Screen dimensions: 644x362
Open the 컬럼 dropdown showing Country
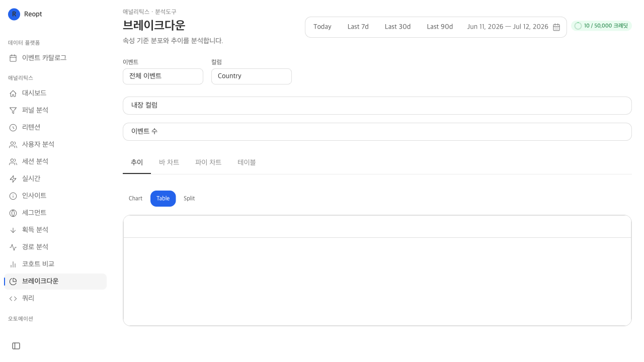(x=252, y=76)
